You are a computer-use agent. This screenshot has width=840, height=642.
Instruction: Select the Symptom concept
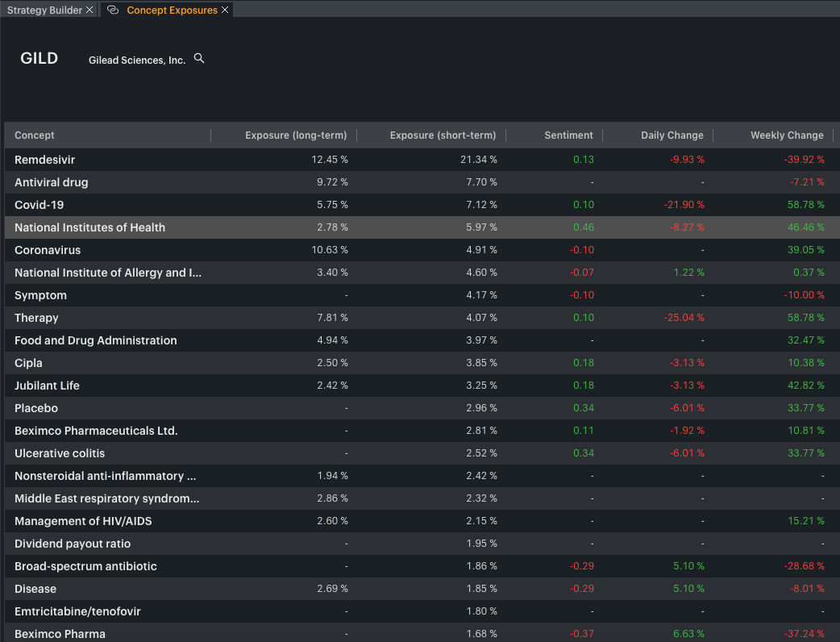click(x=41, y=295)
